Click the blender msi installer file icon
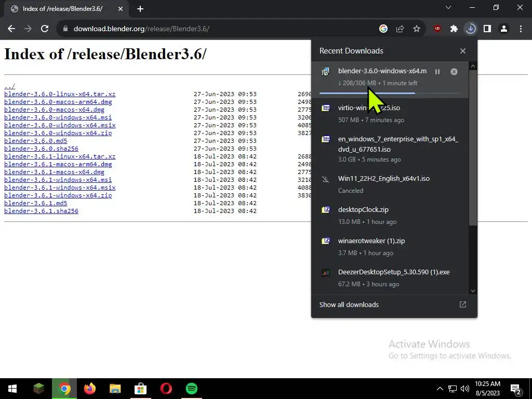The width and height of the screenshot is (532, 399). point(325,71)
